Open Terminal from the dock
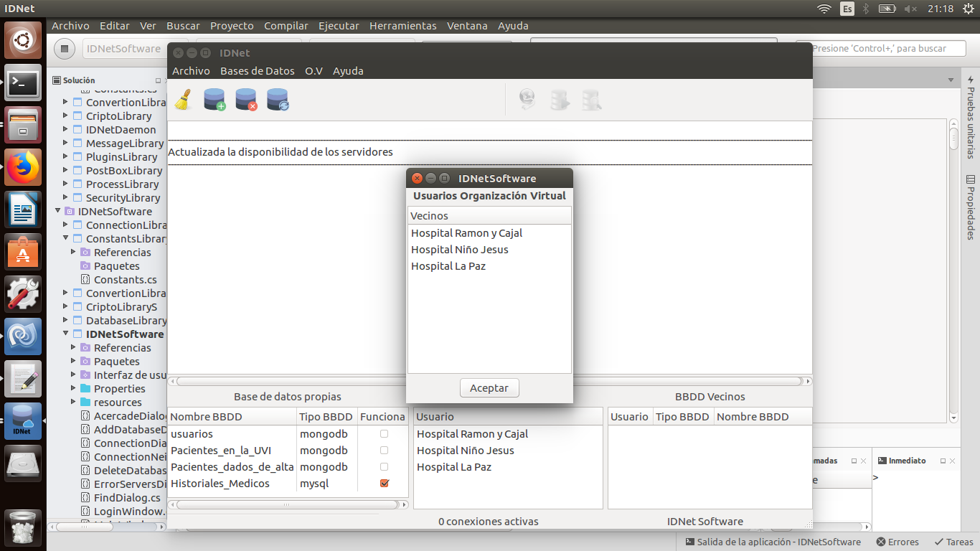Screen dimensions: 980x551 click(23, 84)
